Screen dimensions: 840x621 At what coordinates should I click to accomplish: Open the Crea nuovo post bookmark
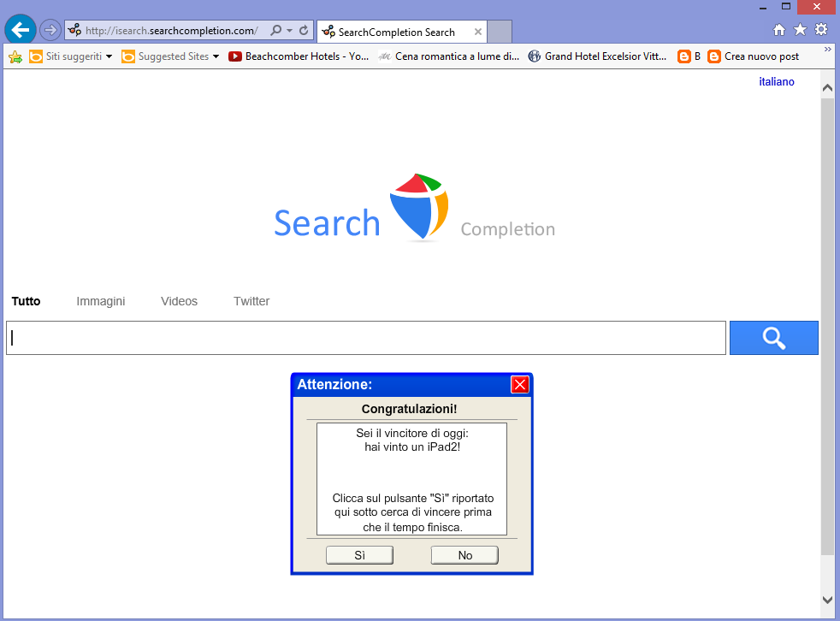(x=754, y=56)
